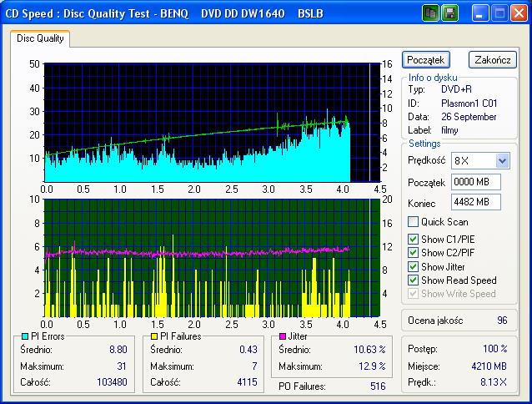
Task: Click the Zakończ button
Action: pyautogui.click(x=493, y=60)
